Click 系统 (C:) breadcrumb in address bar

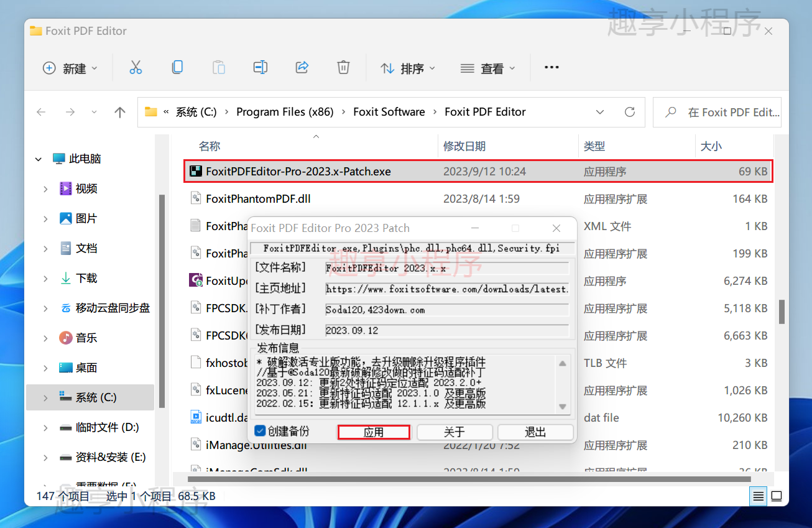pyautogui.click(x=196, y=112)
